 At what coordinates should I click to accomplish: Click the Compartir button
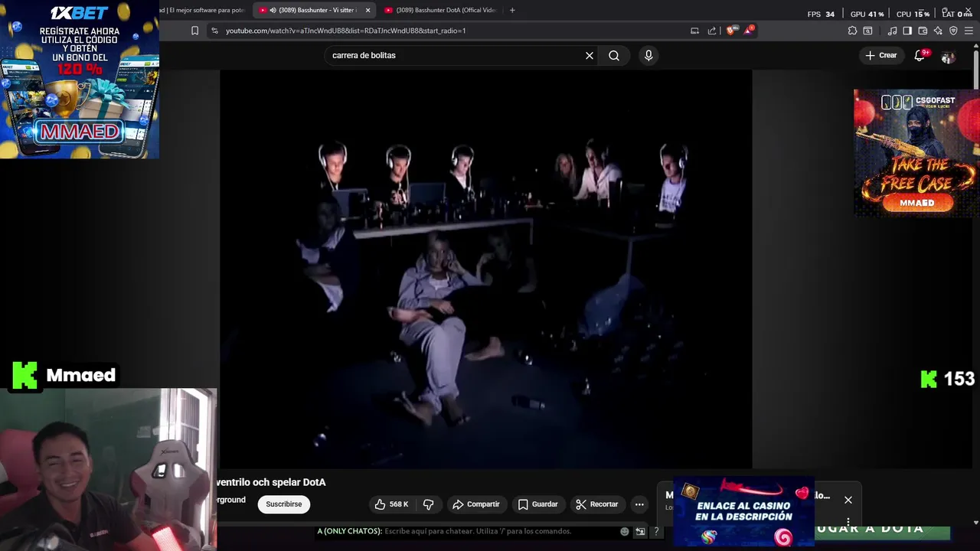pyautogui.click(x=476, y=504)
